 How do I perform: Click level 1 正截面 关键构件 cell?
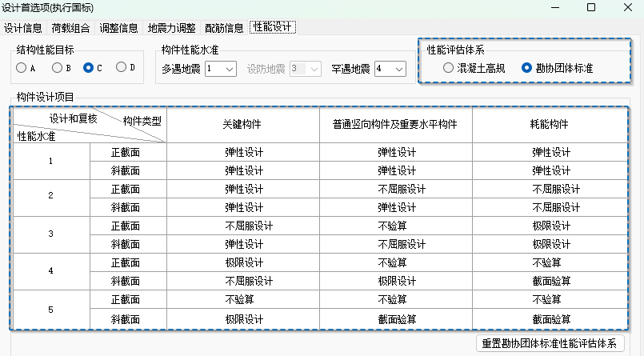244,152
